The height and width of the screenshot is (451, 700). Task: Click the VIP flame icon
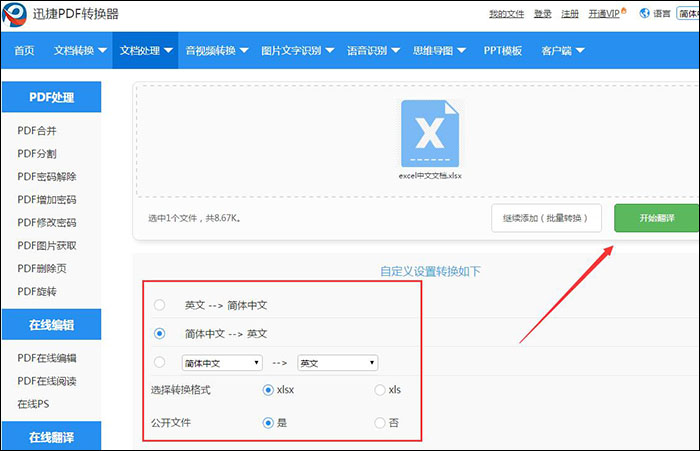624,10
